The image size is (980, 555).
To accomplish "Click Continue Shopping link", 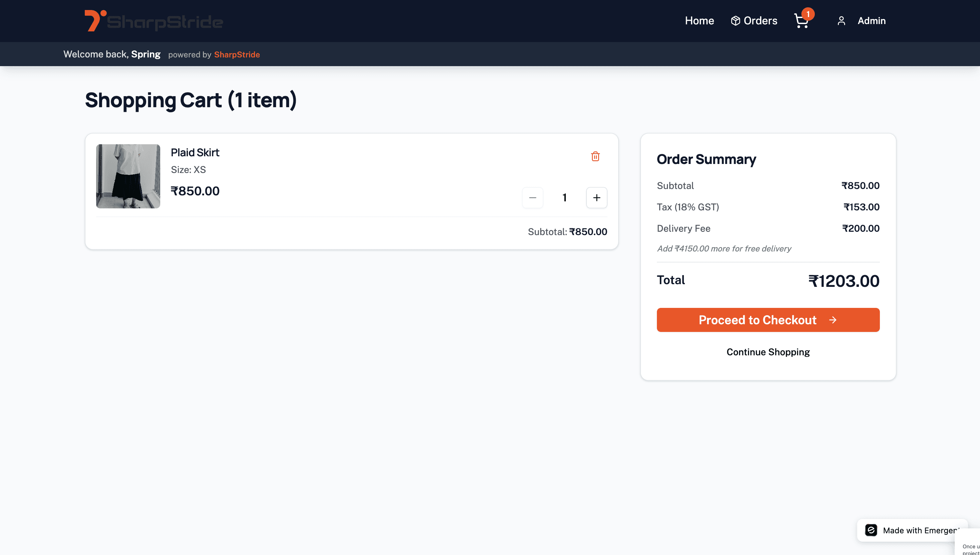I will pos(768,352).
